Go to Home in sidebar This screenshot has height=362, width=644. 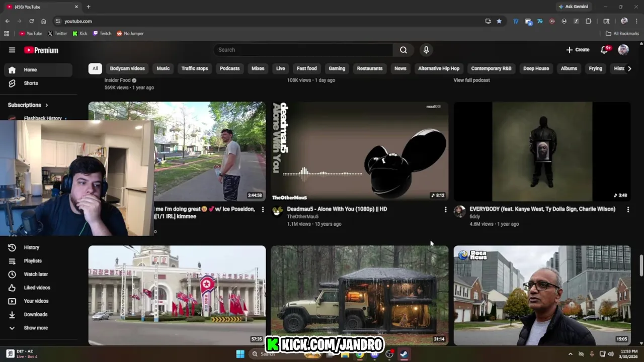[x=38, y=70]
